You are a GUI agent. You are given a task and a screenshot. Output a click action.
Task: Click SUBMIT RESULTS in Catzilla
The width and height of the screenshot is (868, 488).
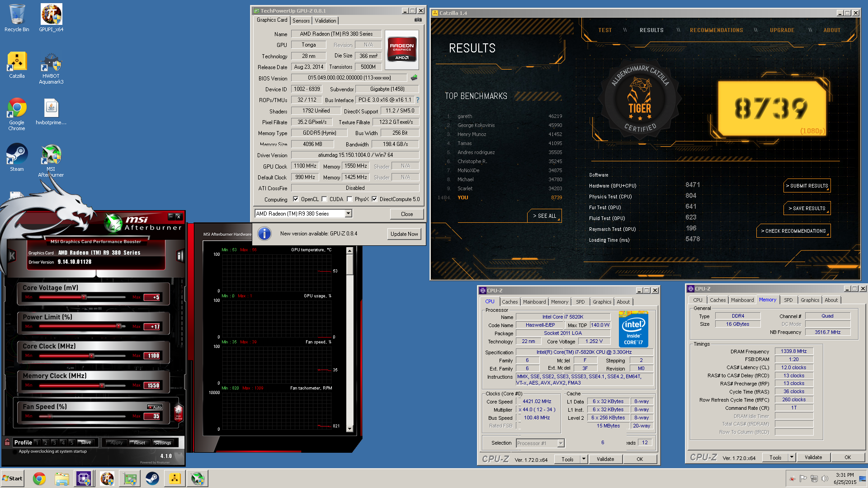click(x=807, y=186)
